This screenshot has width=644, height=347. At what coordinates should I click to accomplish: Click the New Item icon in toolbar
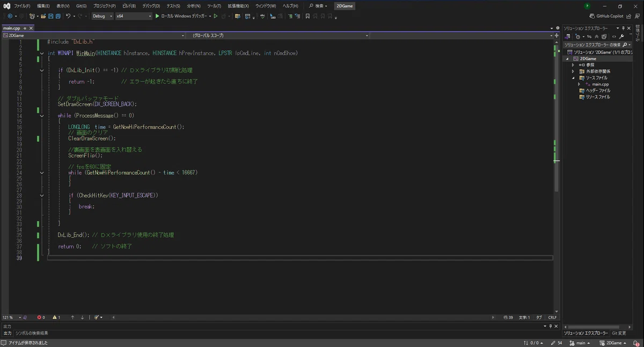point(32,16)
